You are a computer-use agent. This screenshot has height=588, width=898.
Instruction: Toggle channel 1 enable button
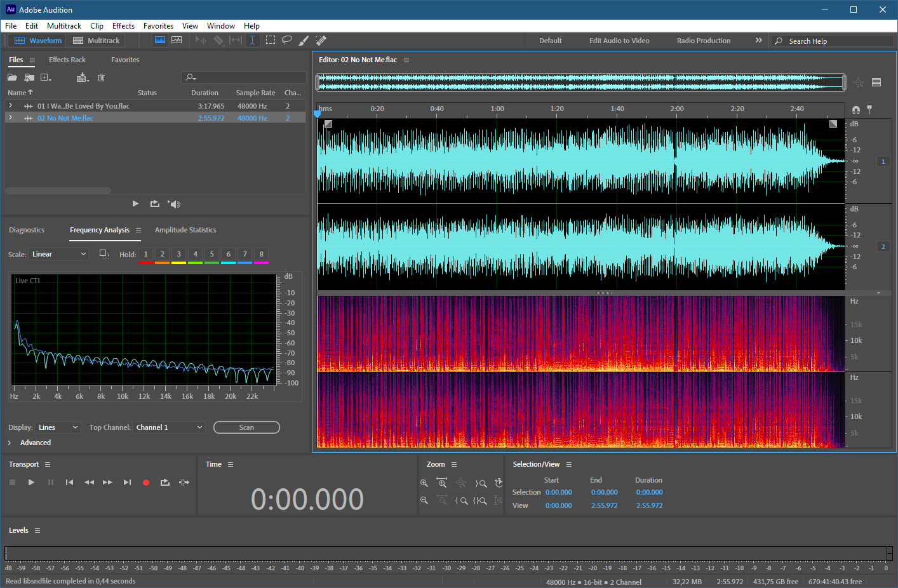883,161
